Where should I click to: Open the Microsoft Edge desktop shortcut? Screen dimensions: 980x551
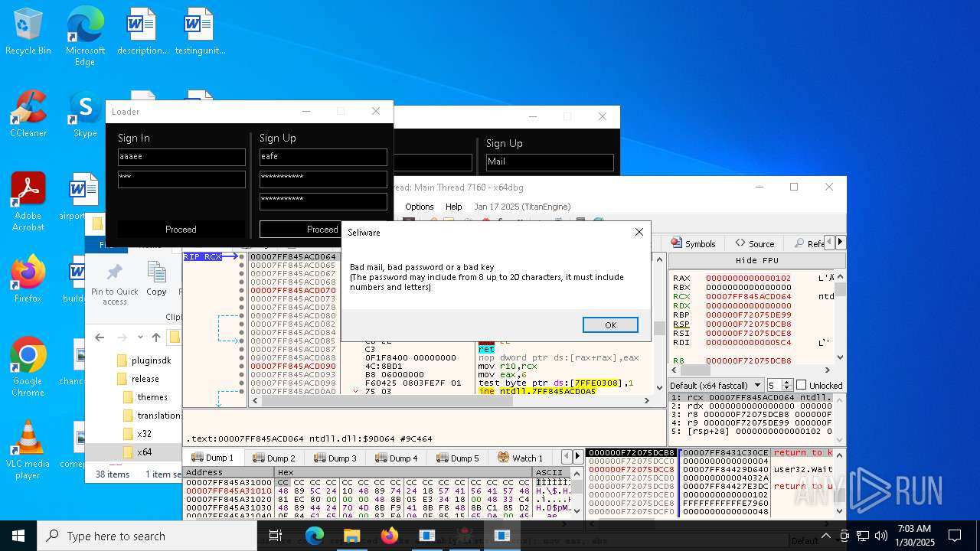85,37
